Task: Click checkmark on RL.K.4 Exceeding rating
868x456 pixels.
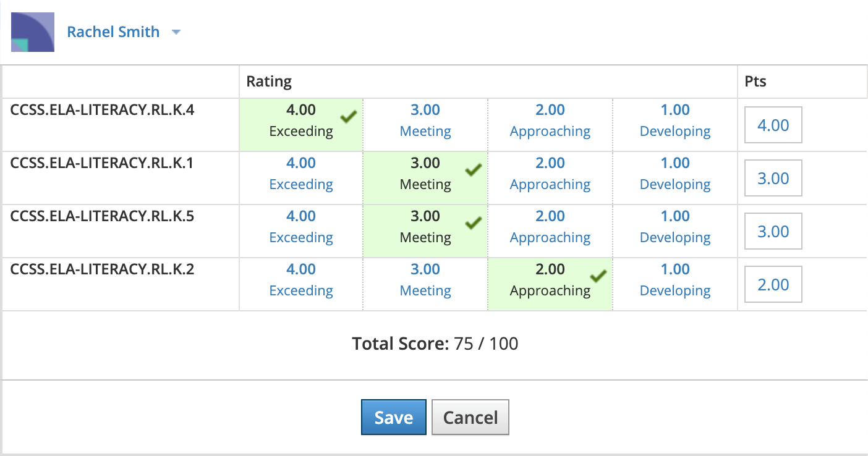Action: [349, 116]
